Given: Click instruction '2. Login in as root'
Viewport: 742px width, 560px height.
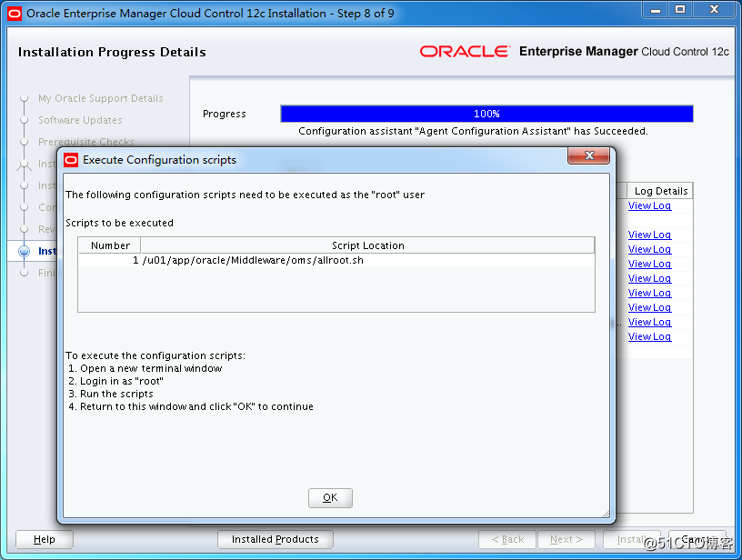Looking at the screenshot, I should [116, 381].
